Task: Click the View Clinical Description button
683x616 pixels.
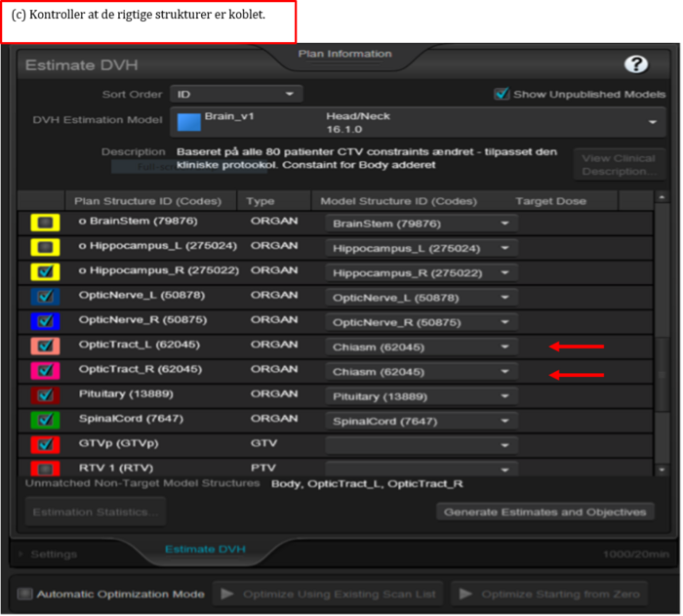Action: pos(620,164)
